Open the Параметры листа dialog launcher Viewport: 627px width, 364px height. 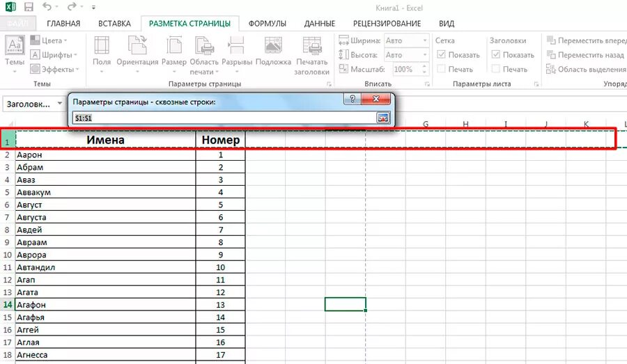pos(536,84)
